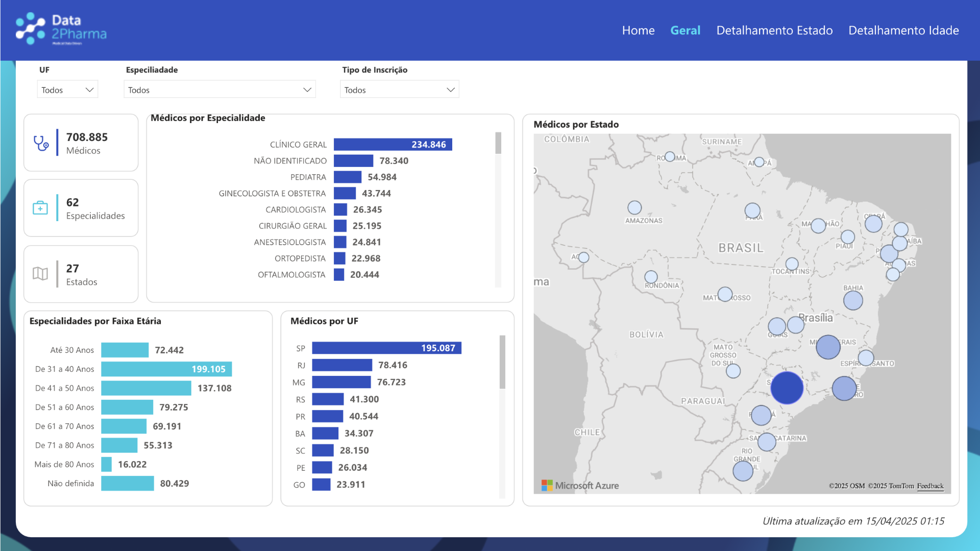
Task: Click the Médicos por UF scrollbar thumb
Action: [502, 362]
